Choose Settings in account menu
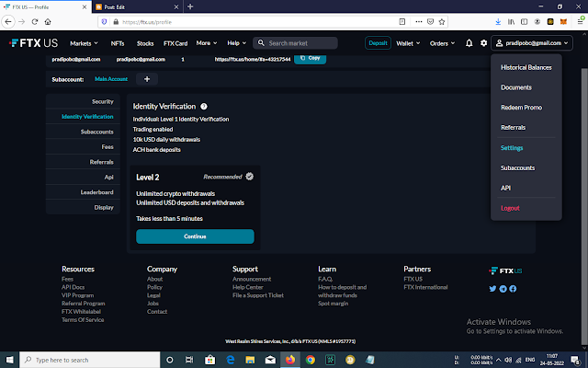Image resolution: width=588 pixels, height=368 pixels. [512, 148]
